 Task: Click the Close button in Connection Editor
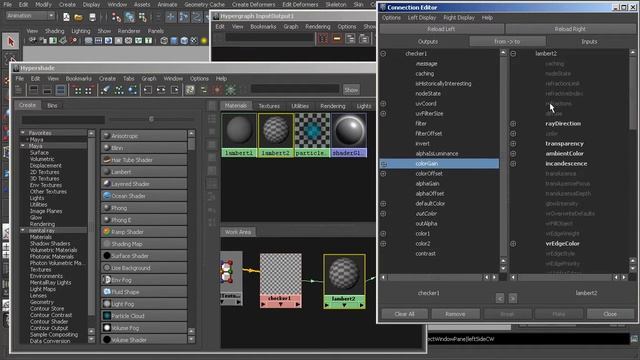point(610,314)
